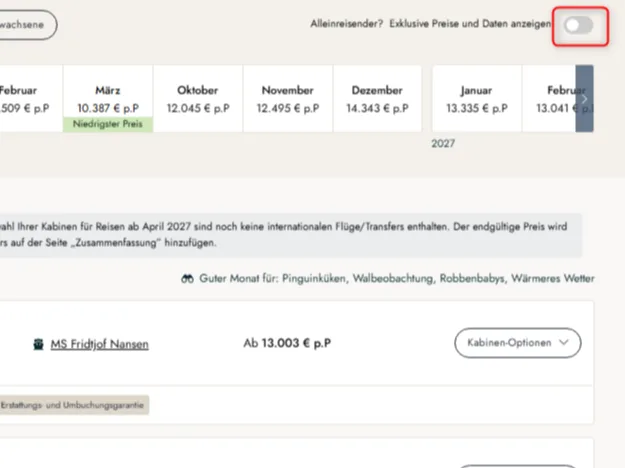
Task: Select the Oktober 12.045 € month tab
Action: click(197, 98)
